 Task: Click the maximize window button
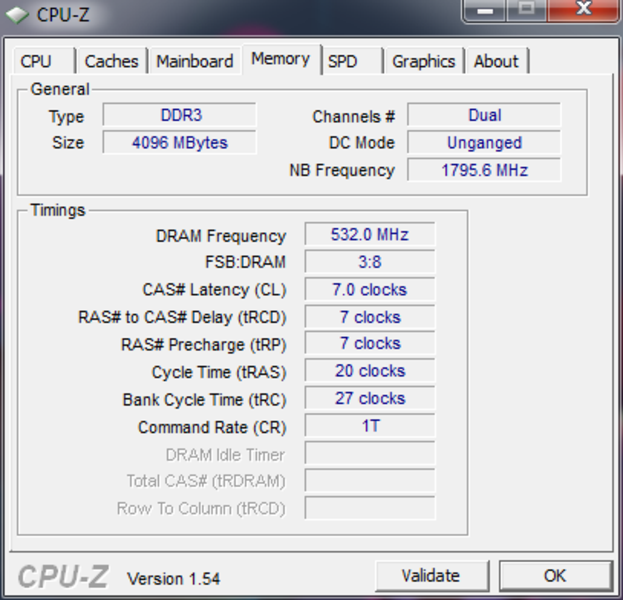coord(526,10)
